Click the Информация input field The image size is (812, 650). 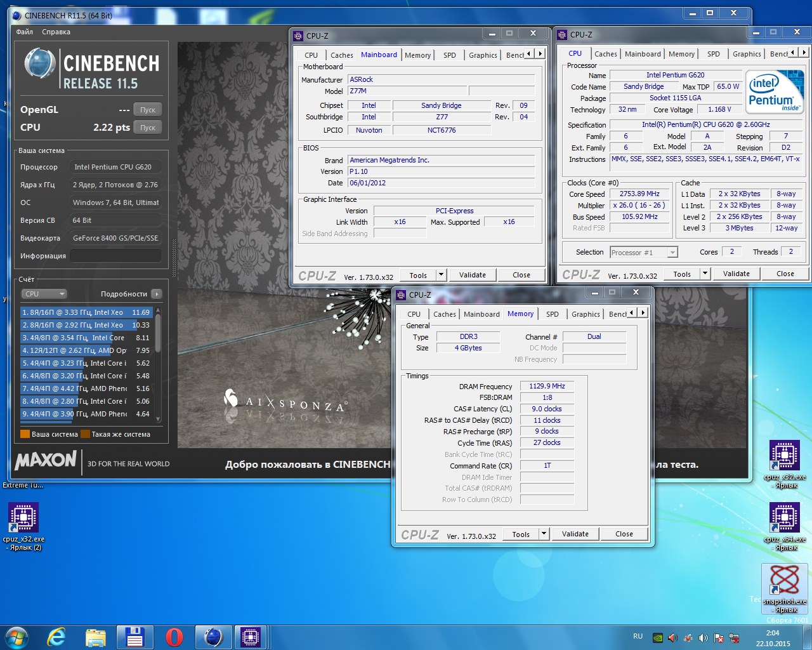click(115, 256)
